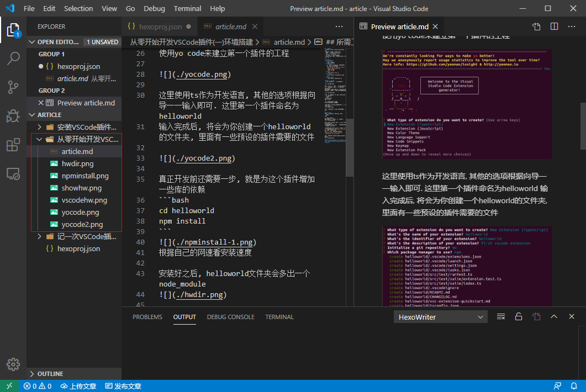The width and height of the screenshot is (586, 392).
Task: Collapse the ARTICLE folder section
Action: click(x=74, y=115)
